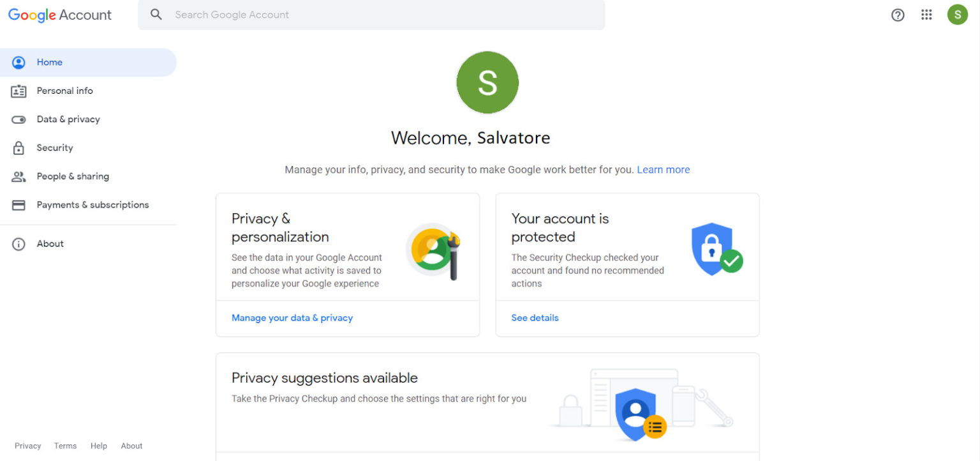Click the Data & privacy toggle icon
This screenshot has height=461, width=980.
click(19, 119)
